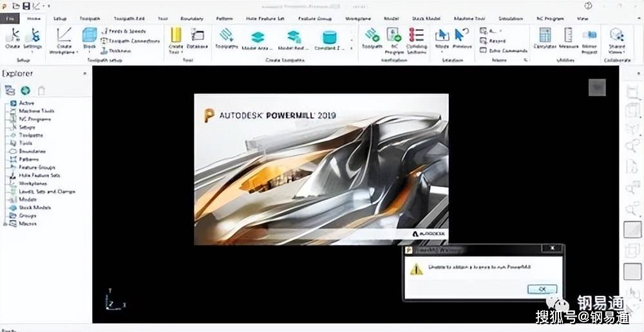Switch to the View ribbon tab
The height and width of the screenshot is (332, 644).
582,19
